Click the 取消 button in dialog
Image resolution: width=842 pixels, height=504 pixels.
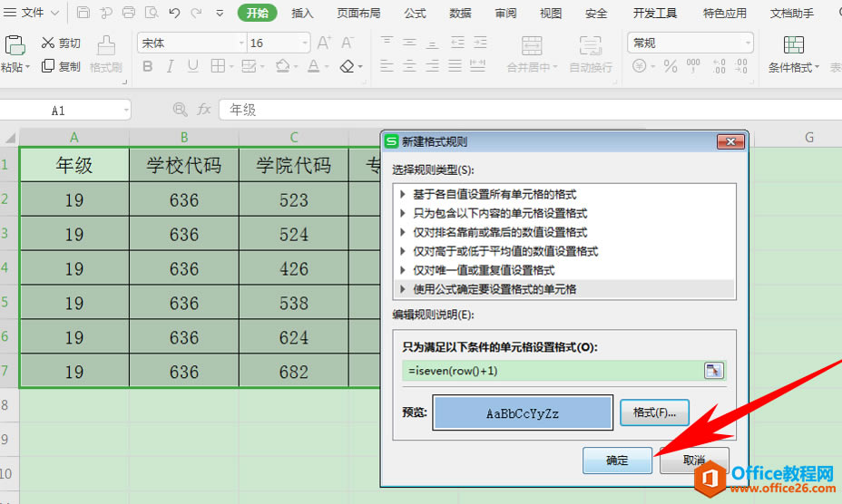[x=694, y=460]
